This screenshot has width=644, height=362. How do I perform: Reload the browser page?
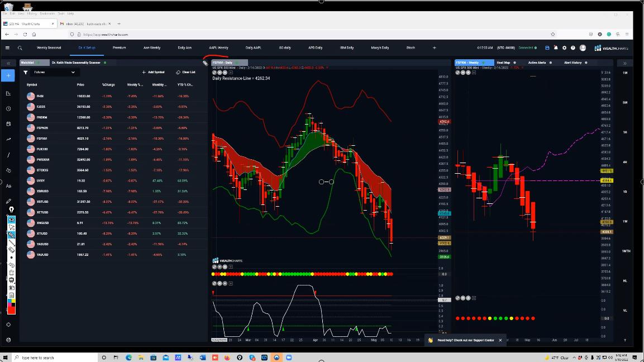[x=25, y=35]
